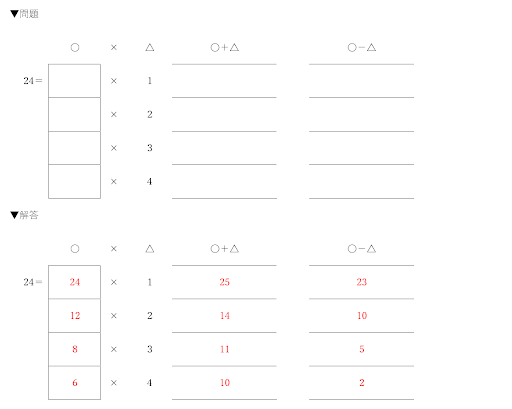Click the ○−△ column header in problem section
Image resolution: width=512 pixels, height=409 pixels.
(x=362, y=48)
